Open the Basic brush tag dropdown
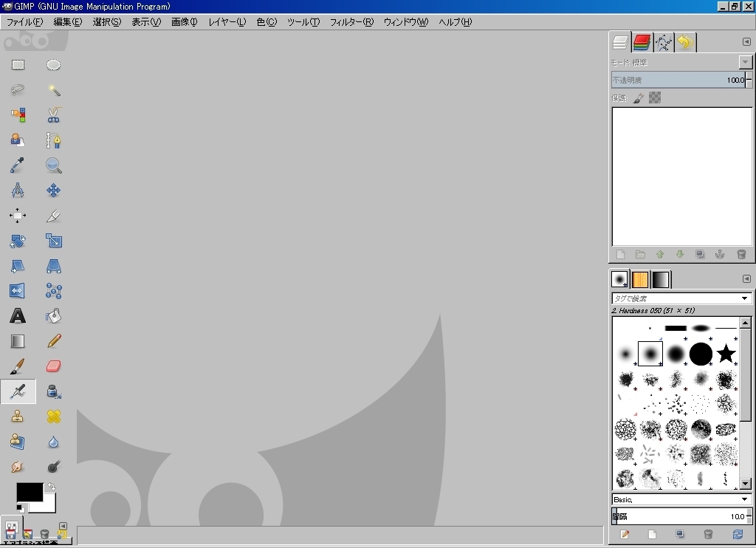This screenshot has height=548, width=756. click(744, 499)
